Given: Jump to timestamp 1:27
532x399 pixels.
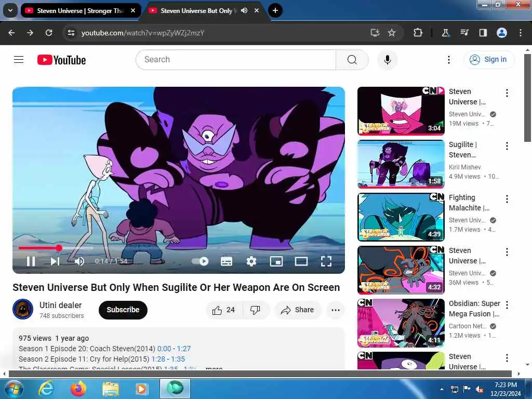Looking at the screenshot, I should click(x=184, y=349).
